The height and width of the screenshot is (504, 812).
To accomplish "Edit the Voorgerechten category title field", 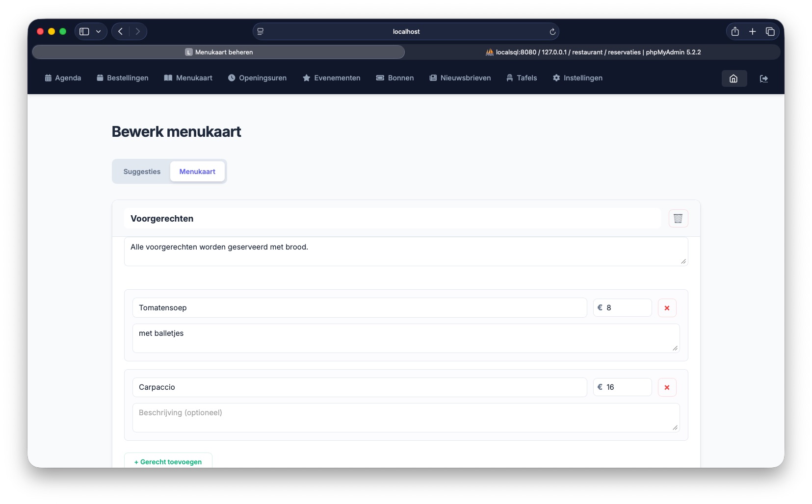I will 392,219.
